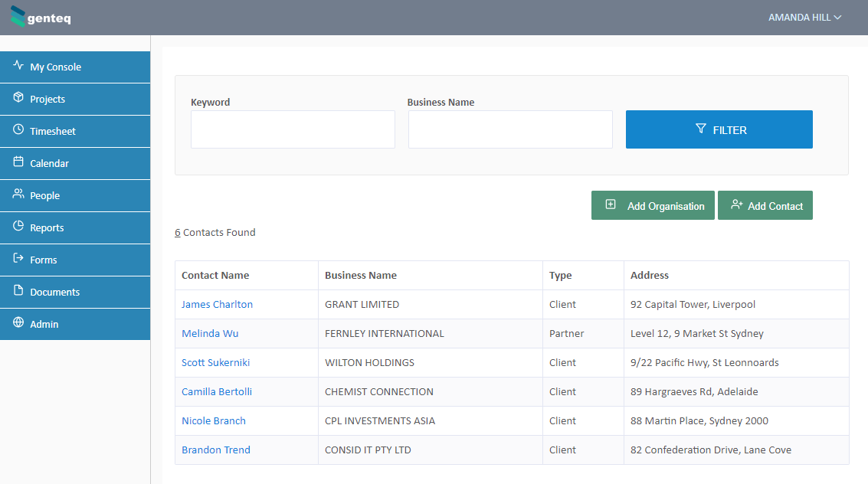Click the funnel icon in Filter button

point(701,129)
